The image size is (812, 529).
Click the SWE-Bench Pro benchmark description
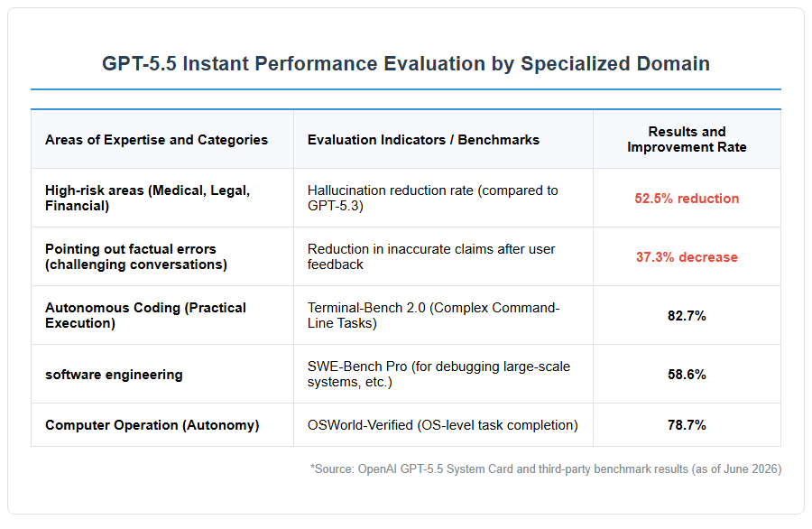point(438,374)
